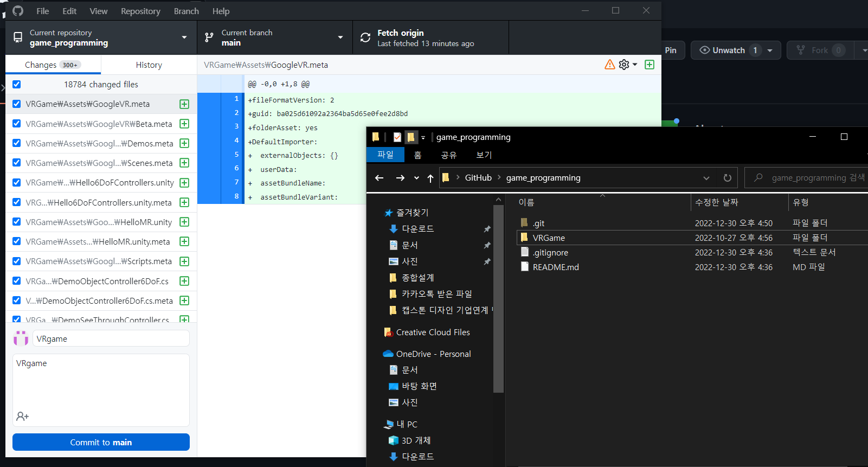Open the quick access toolbar customize dropdown
Screen dimensions: 868x467
coord(423,138)
